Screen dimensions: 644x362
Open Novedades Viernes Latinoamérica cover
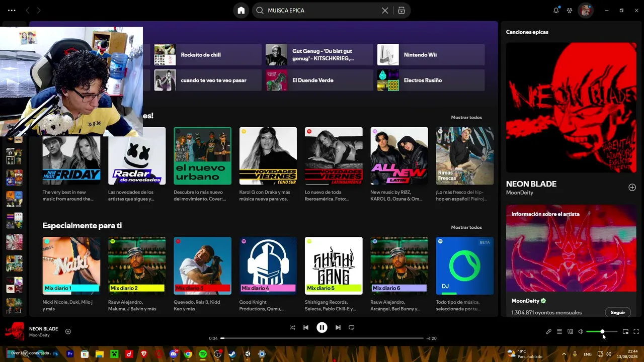[334, 156]
